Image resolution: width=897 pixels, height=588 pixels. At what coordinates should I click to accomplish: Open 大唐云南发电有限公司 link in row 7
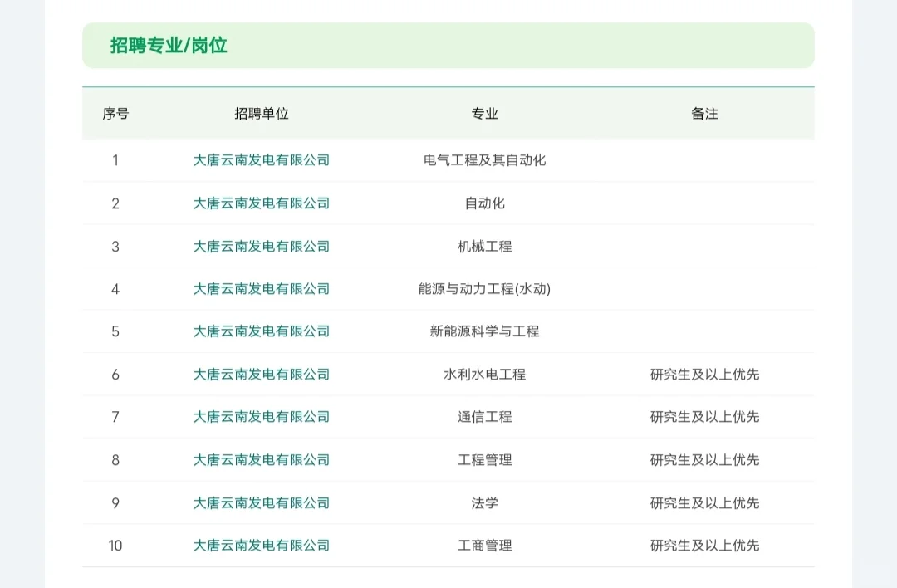[x=262, y=417]
